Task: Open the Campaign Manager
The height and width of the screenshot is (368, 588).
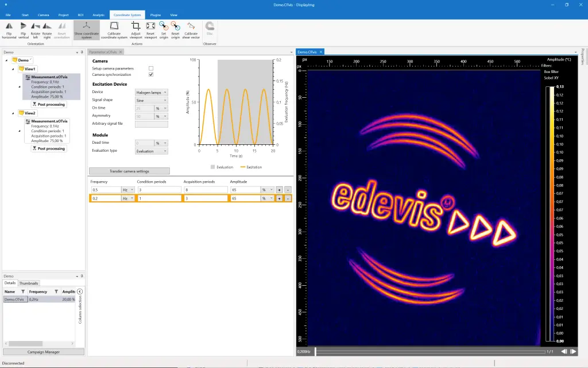Action: (44, 352)
